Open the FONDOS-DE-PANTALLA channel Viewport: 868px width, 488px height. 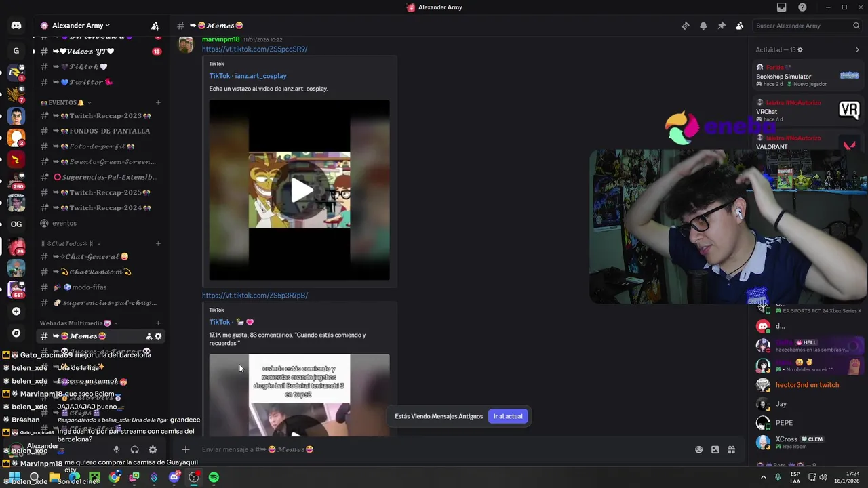pos(100,131)
